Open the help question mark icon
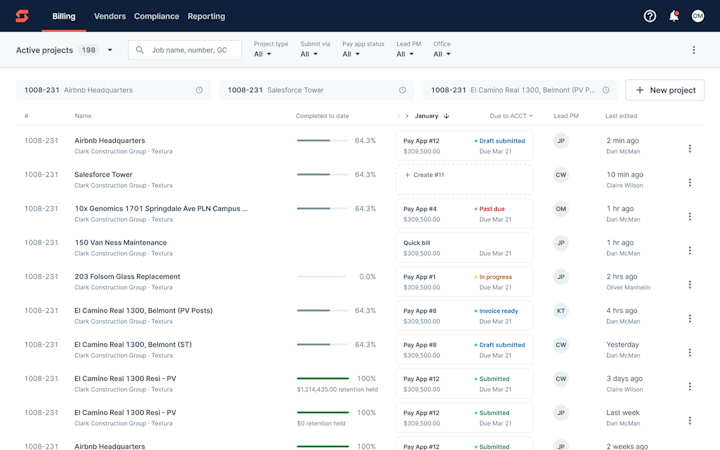The height and width of the screenshot is (450, 720). (650, 16)
